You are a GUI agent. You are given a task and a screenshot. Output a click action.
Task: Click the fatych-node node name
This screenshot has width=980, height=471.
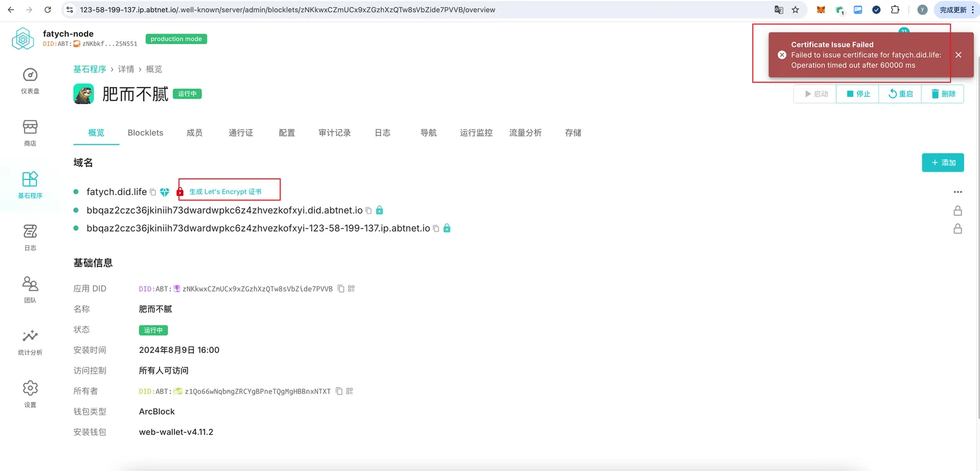click(68, 34)
